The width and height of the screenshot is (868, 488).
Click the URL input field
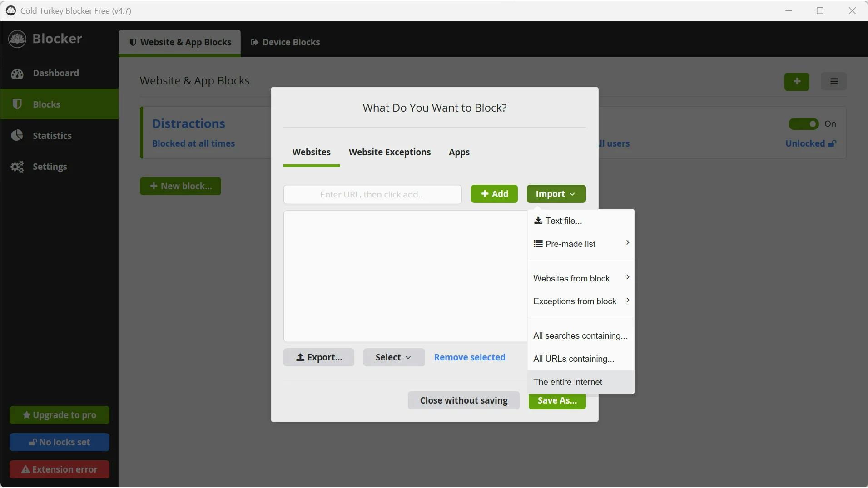pyautogui.click(x=372, y=194)
